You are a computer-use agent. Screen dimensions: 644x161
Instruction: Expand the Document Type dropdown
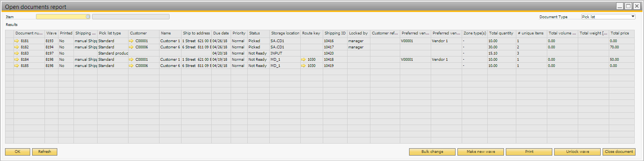tap(633, 17)
